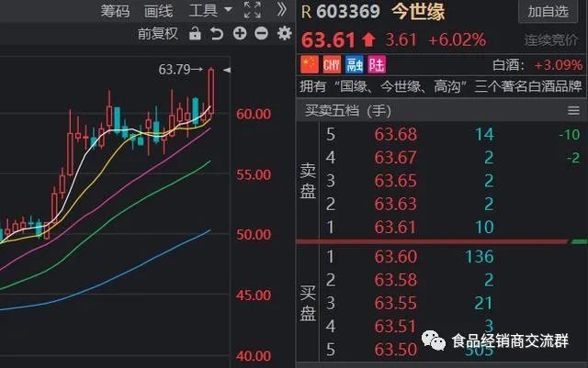Click the small triangle marker beside chart
The height and width of the screenshot is (368, 588).
point(227,70)
